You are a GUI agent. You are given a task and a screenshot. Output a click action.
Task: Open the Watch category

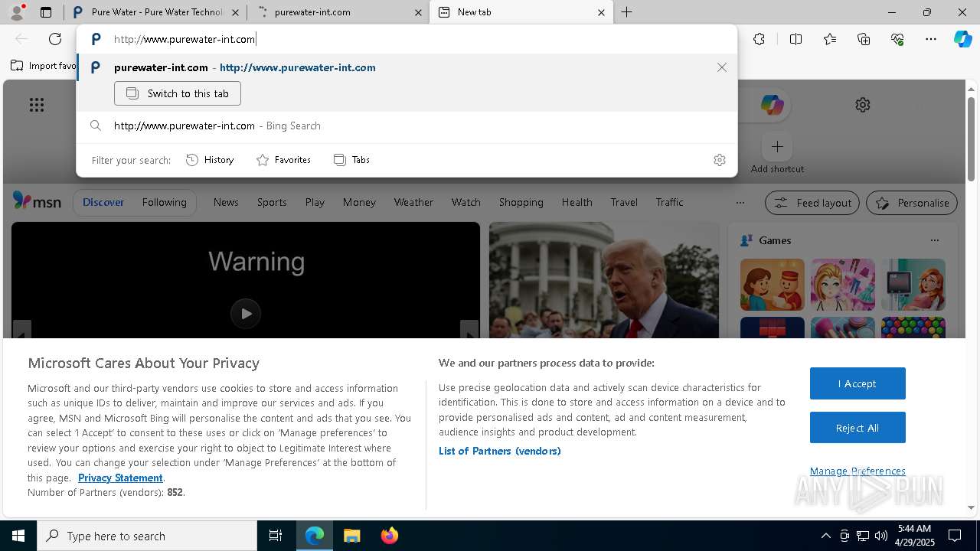[465, 202]
